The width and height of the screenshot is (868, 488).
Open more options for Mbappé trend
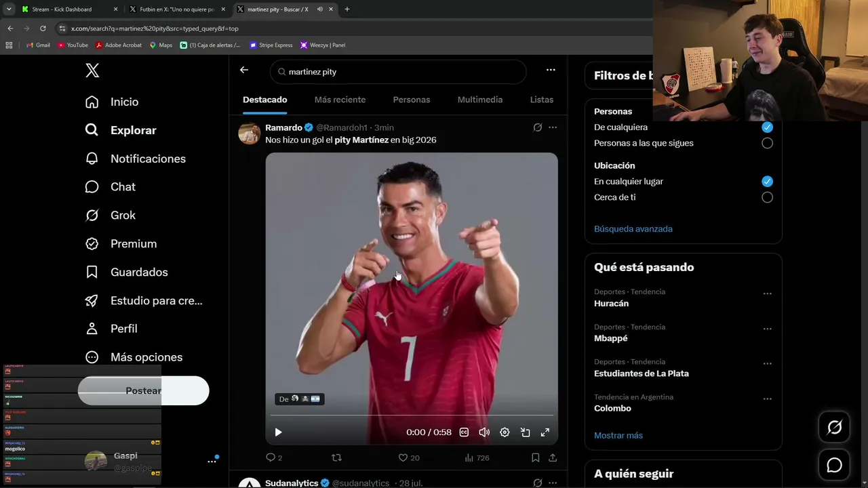pyautogui.click(x=767, y=329)
